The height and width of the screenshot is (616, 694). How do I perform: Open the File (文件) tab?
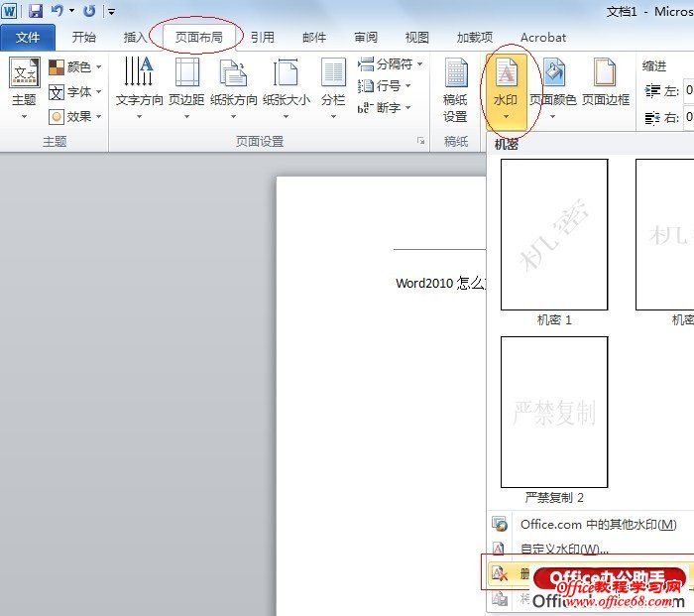28,38
